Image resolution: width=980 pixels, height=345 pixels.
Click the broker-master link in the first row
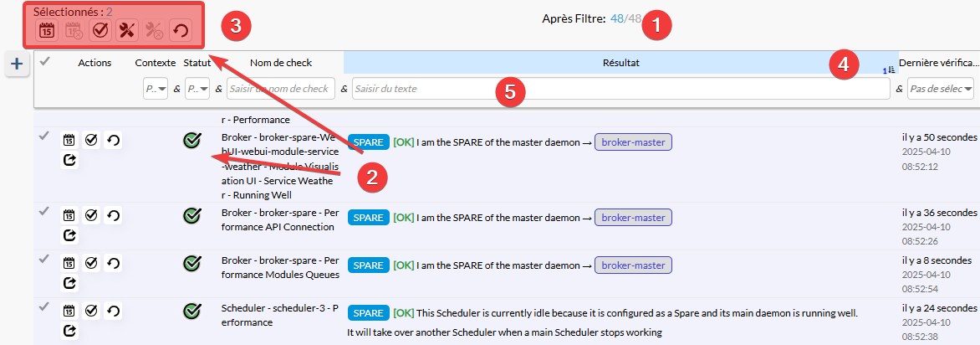click(633, 142)
